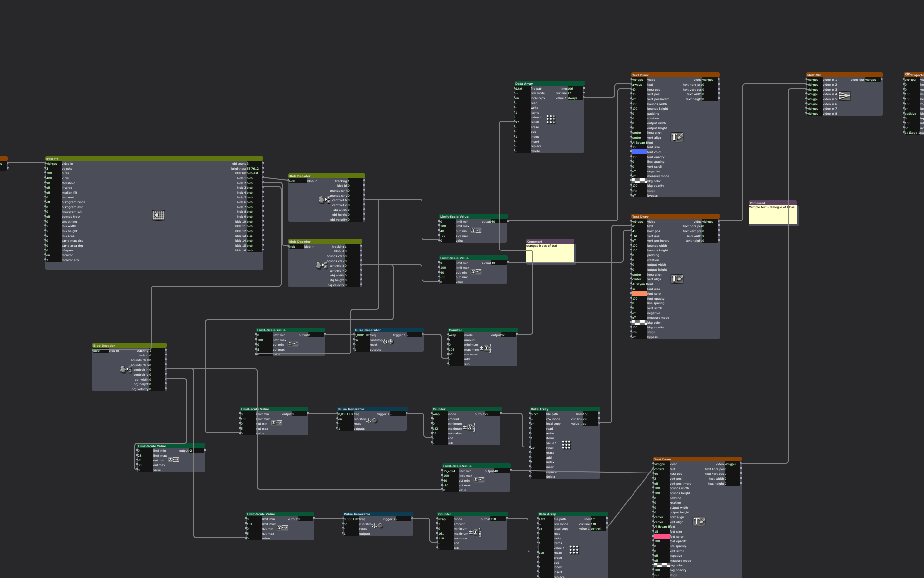Click the file path field showing d.txt

point(523,89)
